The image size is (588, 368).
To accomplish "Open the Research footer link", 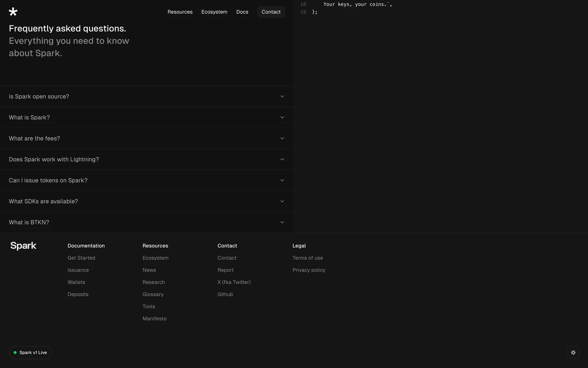I will coord(154,282).
